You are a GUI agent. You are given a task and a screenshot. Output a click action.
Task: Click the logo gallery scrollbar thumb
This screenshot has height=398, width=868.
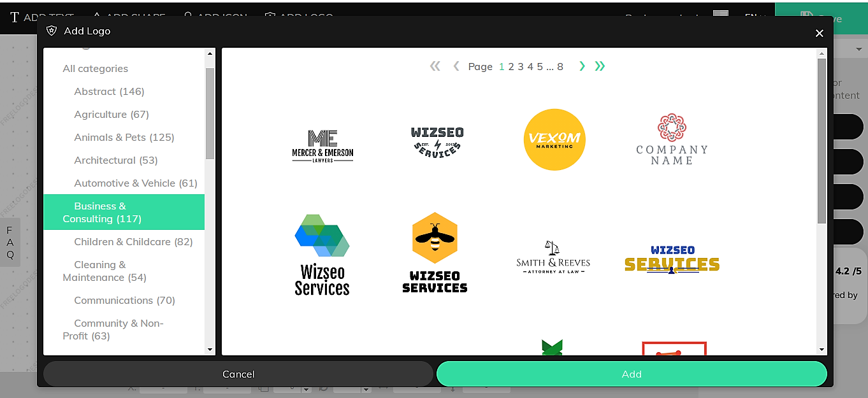tap(821, 141)
